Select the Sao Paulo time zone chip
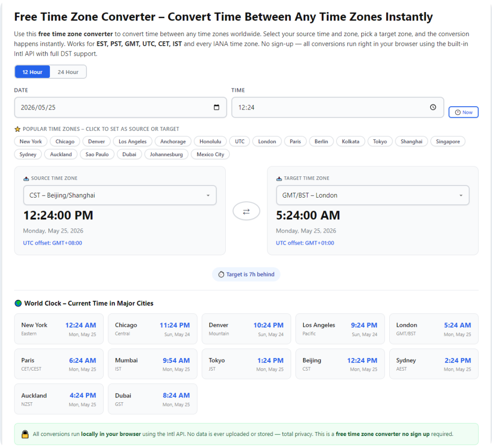Screen dimensions: 492x448 (97, 154)
